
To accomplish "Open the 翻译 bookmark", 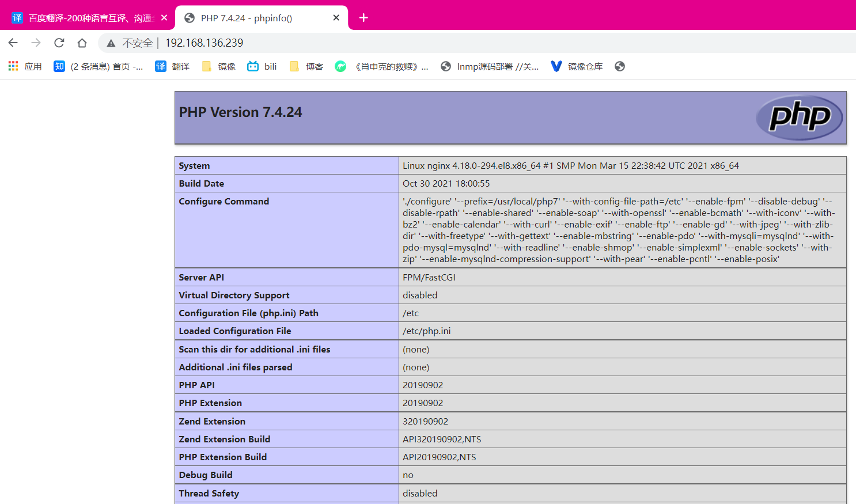I will (172, 66).
